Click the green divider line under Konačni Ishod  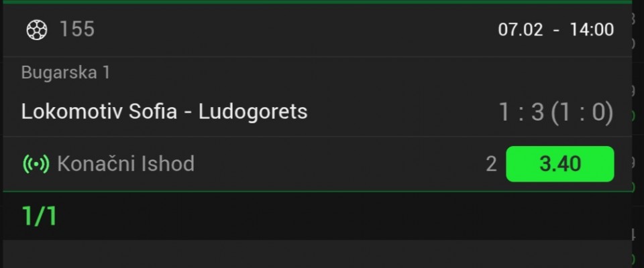click(317, 191)
